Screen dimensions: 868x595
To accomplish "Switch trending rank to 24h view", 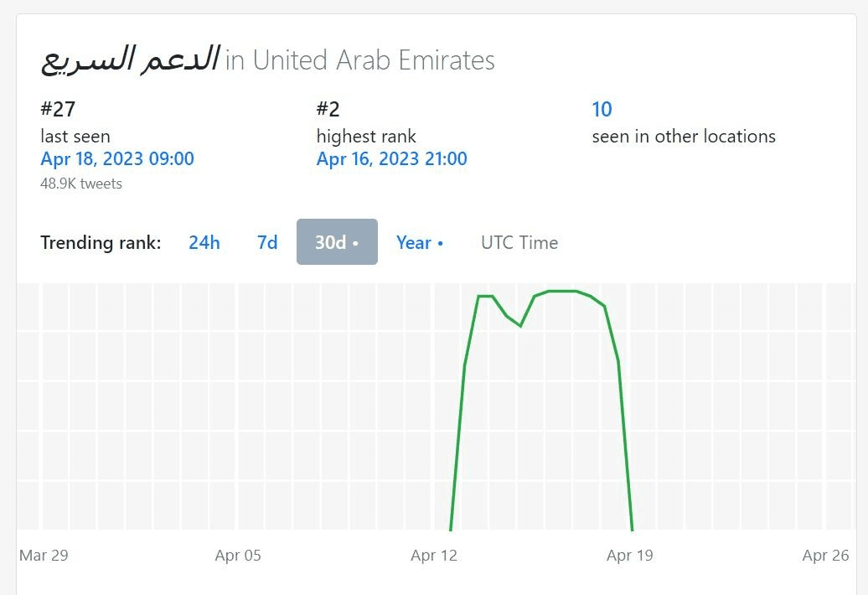I will [x=204, y=242].
